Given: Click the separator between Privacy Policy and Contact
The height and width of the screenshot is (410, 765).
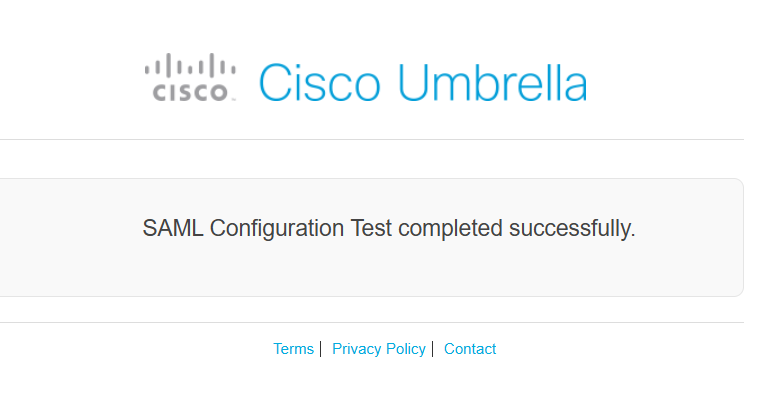Looking at the screenshot, I should (x=432, y=349).
